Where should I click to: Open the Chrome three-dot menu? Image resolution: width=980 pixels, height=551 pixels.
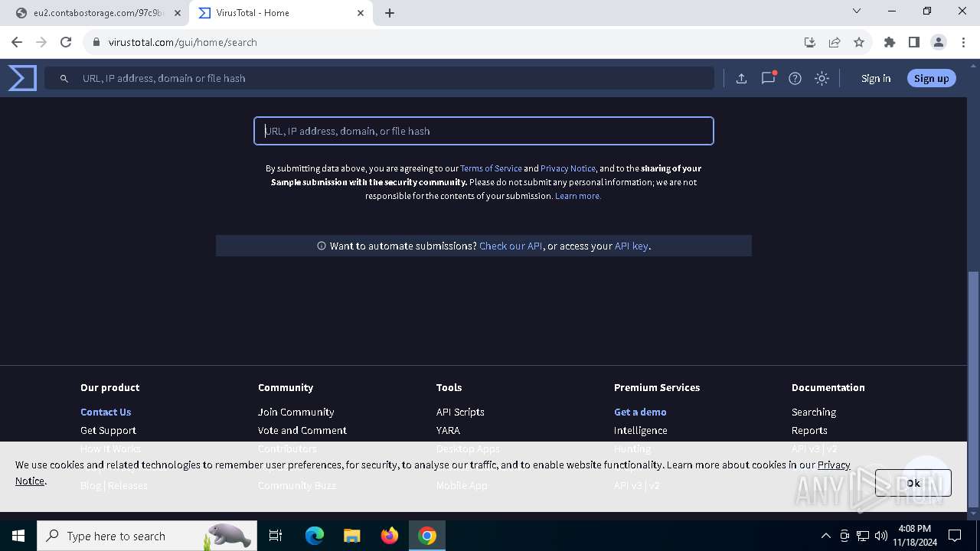point(962,42)
